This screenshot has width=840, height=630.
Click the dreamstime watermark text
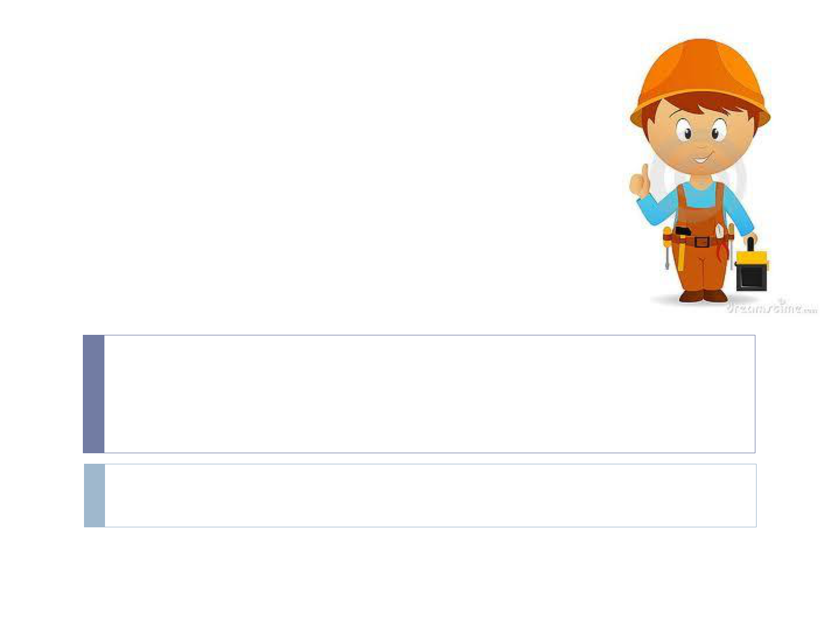(x=771, y=307)
